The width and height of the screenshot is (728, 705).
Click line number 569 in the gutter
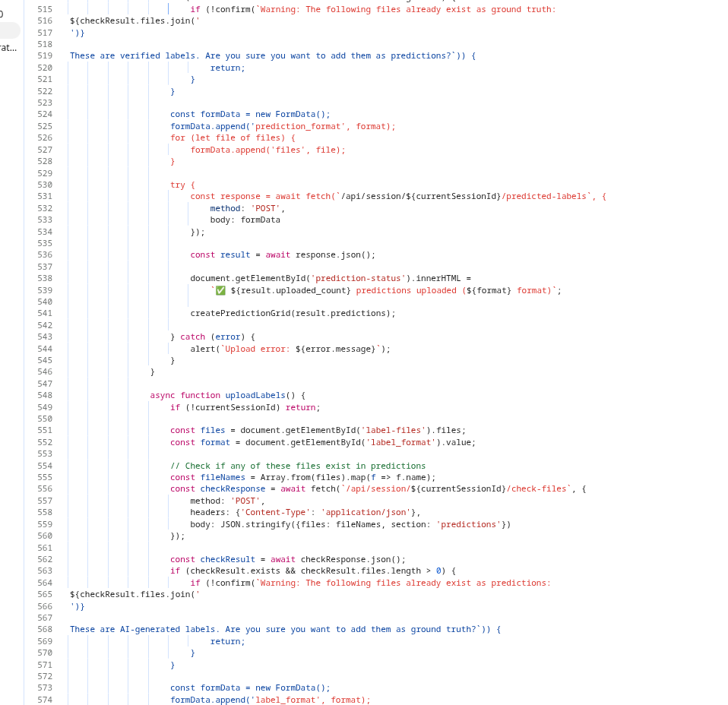(45, 641)
